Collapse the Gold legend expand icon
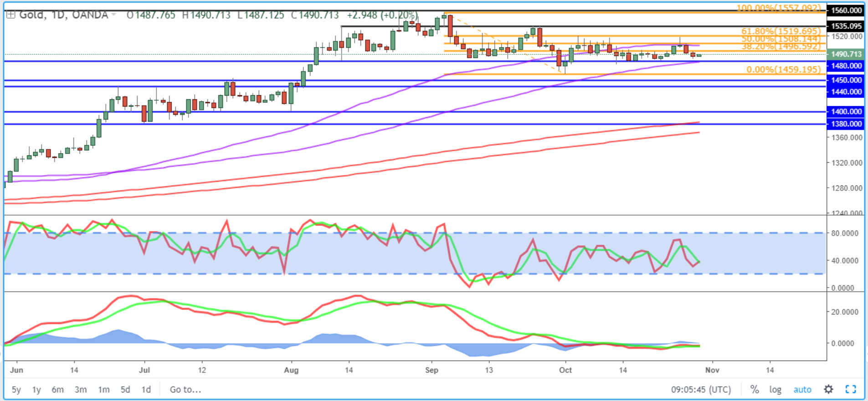This screenshot has width=868, height=401. (x=10, y=15)
